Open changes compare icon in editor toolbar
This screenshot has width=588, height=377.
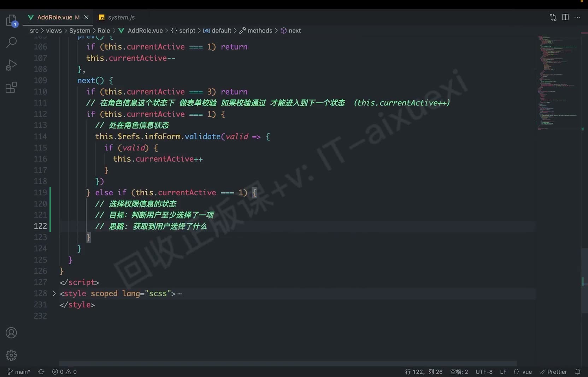pos(553,17)
